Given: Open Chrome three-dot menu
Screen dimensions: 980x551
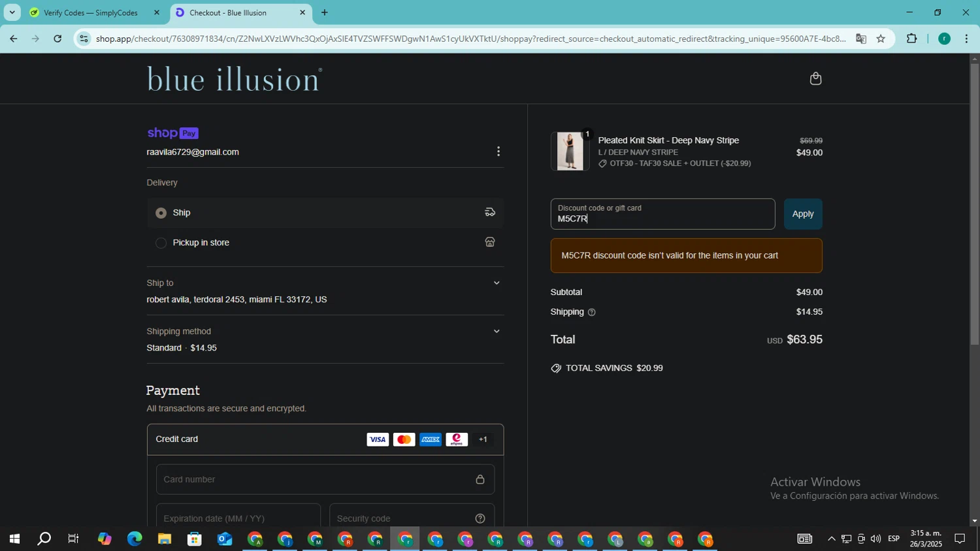Looking at the screenshot, I should (967, 39).
